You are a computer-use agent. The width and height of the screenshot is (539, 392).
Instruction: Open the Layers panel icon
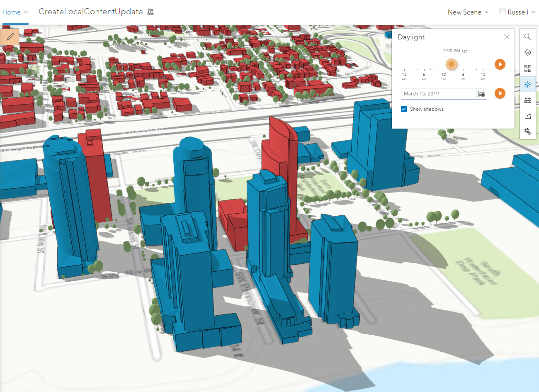tap(527, 52)
